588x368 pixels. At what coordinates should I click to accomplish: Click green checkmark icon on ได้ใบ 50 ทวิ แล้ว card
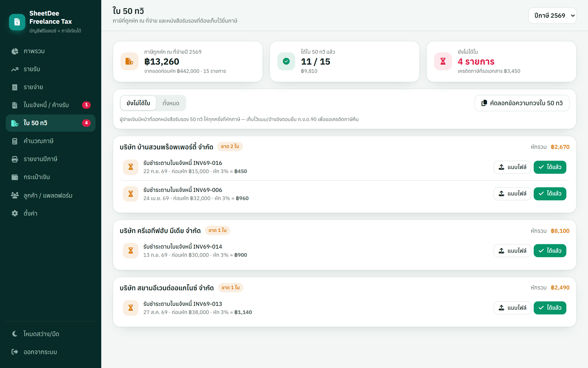pyautogui.click(x=286, y=61)
